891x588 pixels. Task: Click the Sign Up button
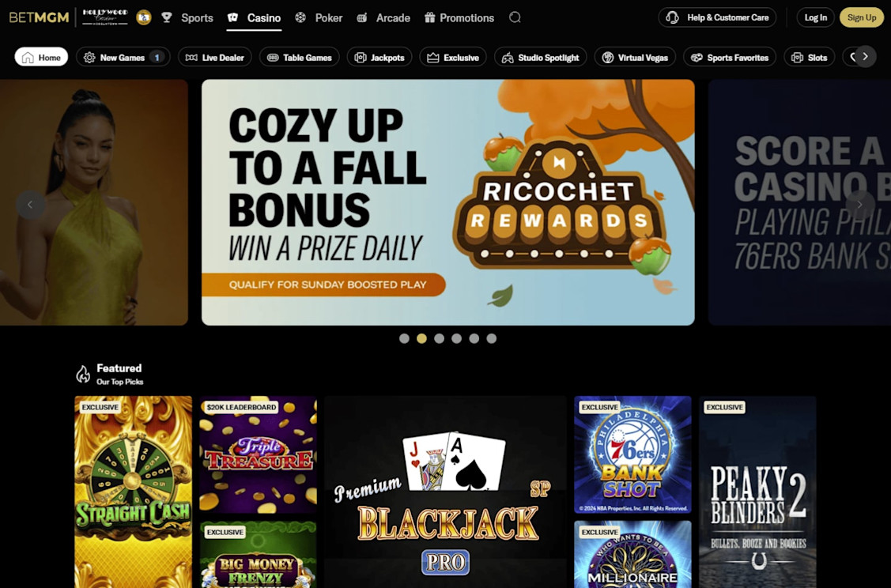862,17
